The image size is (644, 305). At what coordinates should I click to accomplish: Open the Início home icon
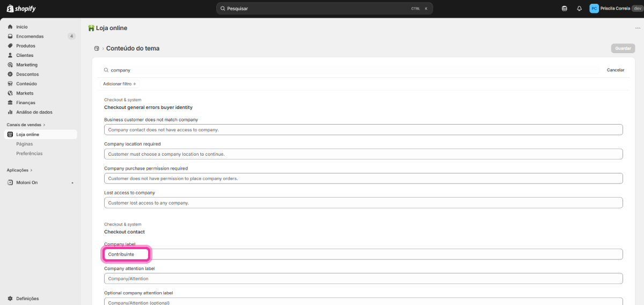pyautogui.click(x=10, y=27)
